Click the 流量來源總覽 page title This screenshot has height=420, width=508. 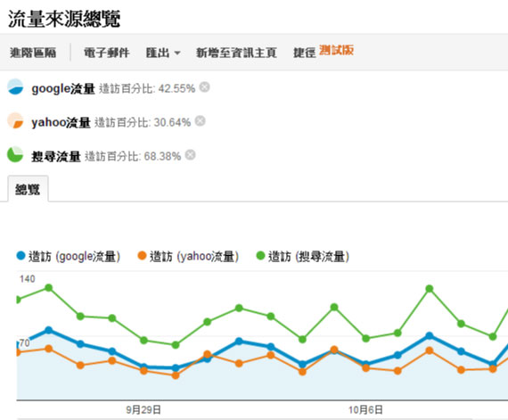(64, 19)
